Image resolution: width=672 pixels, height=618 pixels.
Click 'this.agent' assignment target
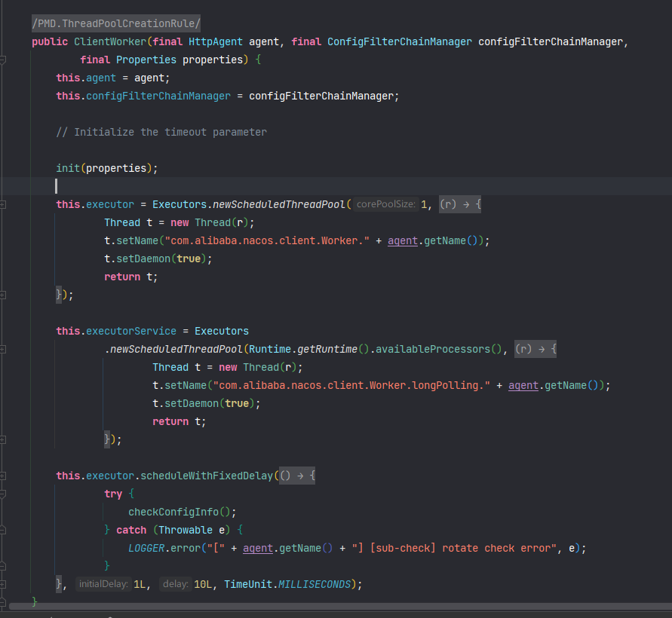[x=86, y=78]
